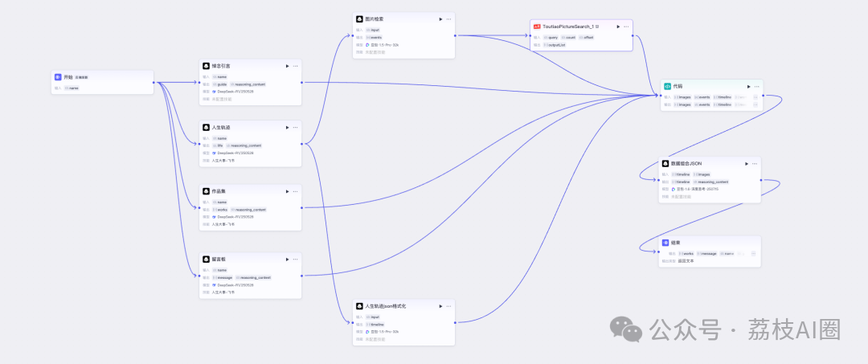Click the output port of 开始 node
This screenshot has width=868, height=364.
click(154, 83)
